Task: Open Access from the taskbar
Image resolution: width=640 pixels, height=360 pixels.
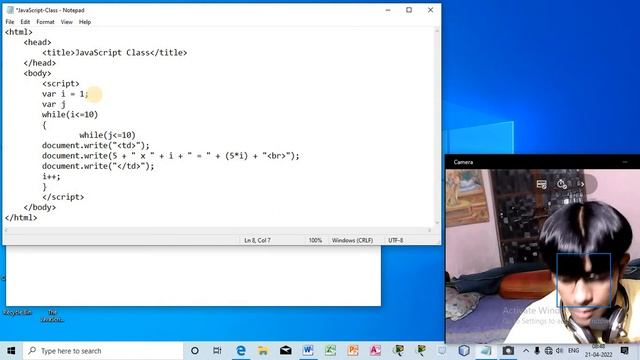Action: pyautogui.click(x=375, y=351)
